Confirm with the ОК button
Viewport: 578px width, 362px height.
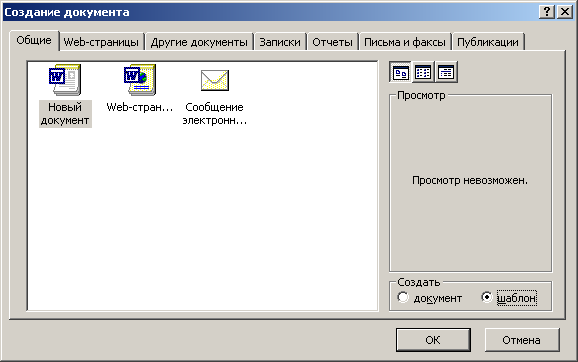point(433,340)
